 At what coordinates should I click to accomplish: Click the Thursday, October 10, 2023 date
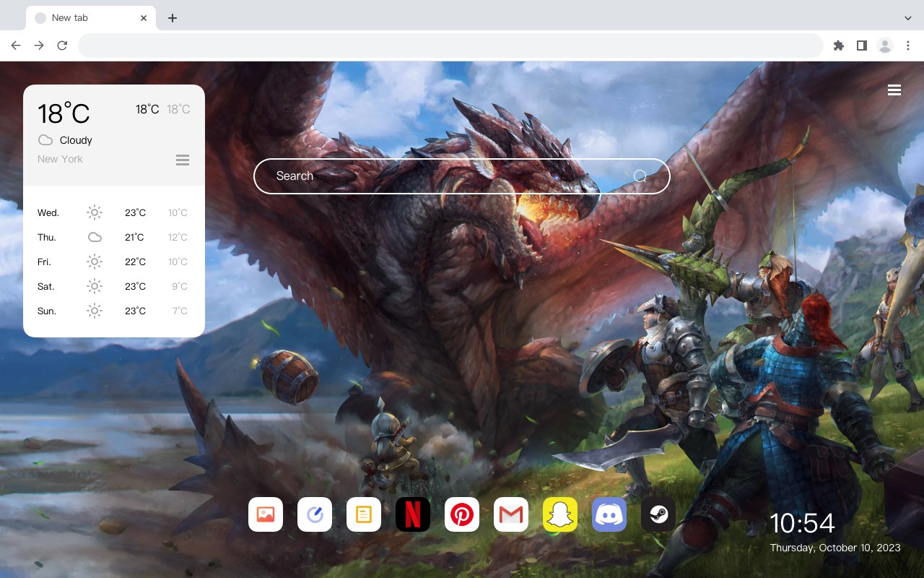[835, 548]
